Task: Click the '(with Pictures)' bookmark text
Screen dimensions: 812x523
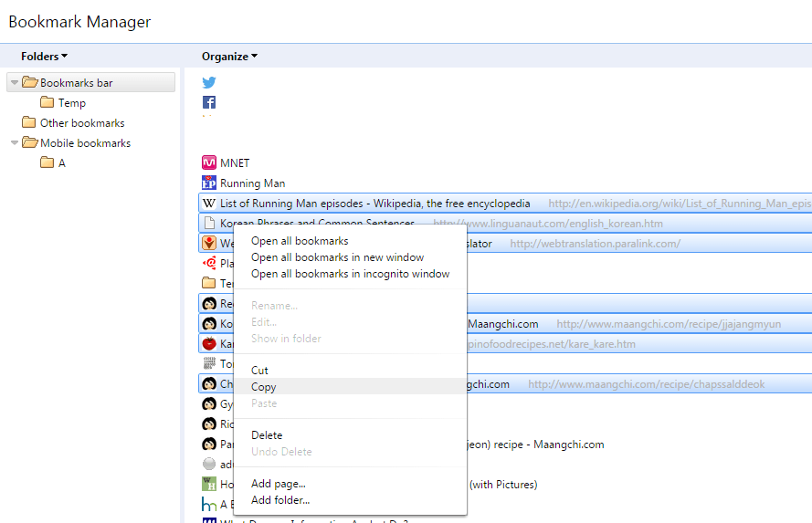Action: (x=503, y=485)
